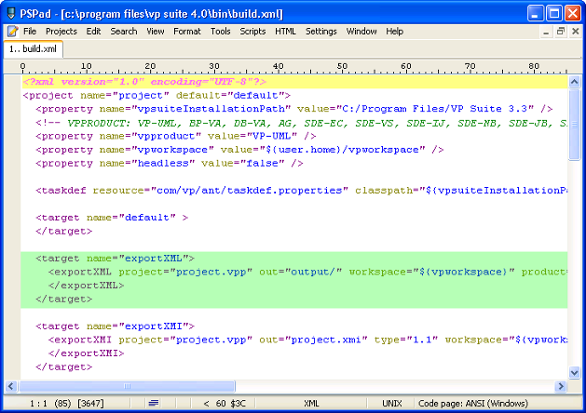Click 'Code page: ANSI (Windows)' status entry

pos(473,404)
